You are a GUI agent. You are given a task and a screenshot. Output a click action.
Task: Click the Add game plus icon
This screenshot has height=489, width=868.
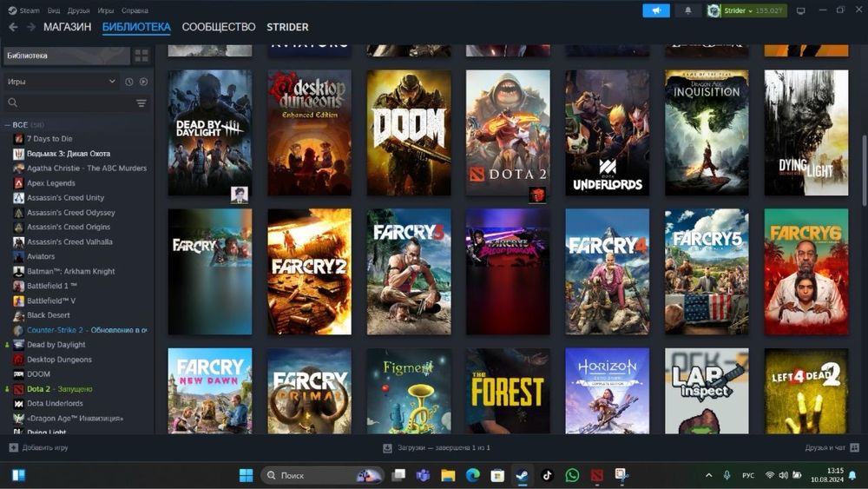point(14,447)
